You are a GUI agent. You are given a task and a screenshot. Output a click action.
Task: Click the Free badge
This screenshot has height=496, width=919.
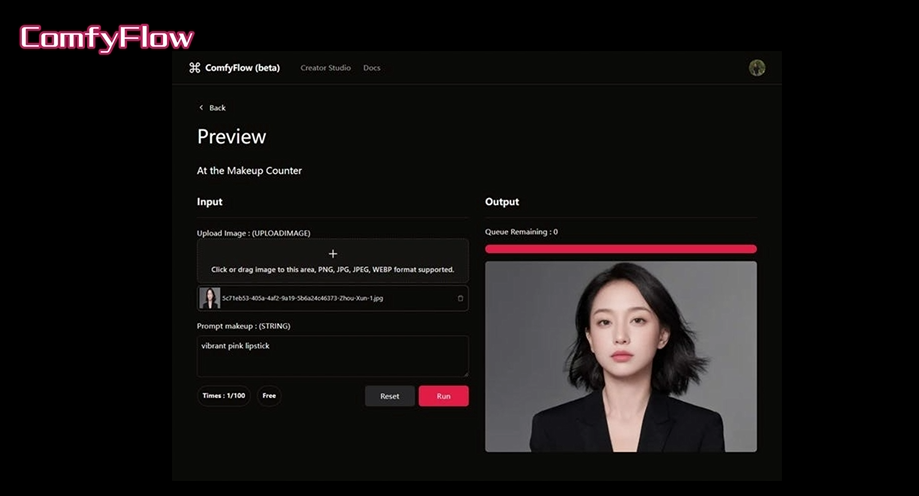(269, 396)
